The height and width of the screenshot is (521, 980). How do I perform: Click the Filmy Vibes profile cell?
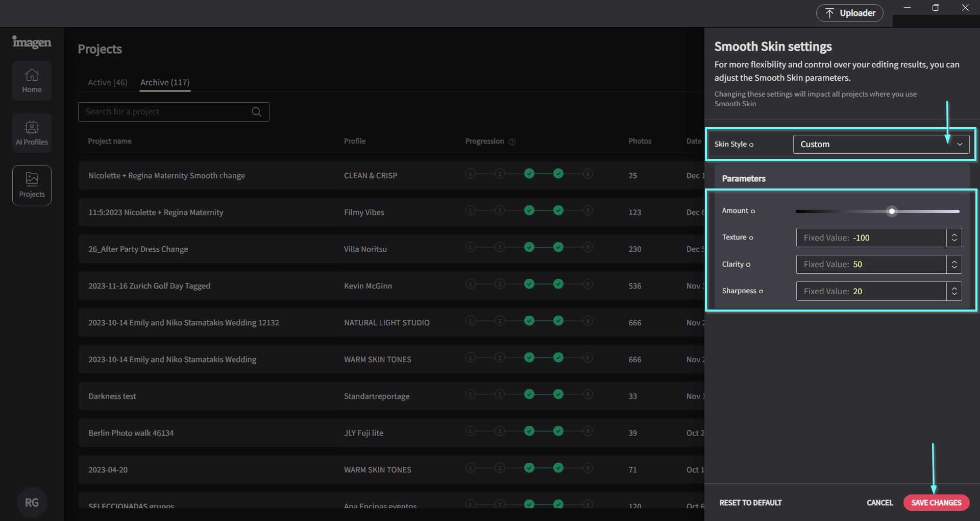(x=364, y=212)
